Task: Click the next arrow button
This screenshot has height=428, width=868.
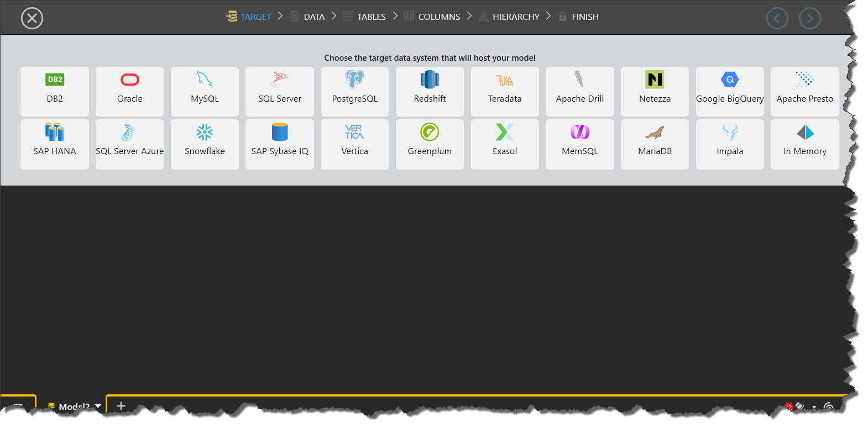Action: pos(809,18)
